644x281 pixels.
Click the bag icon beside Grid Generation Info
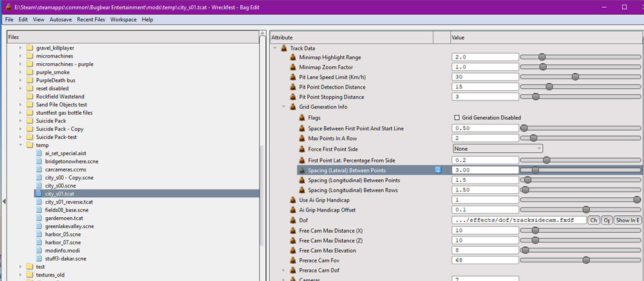click(293, 107)
